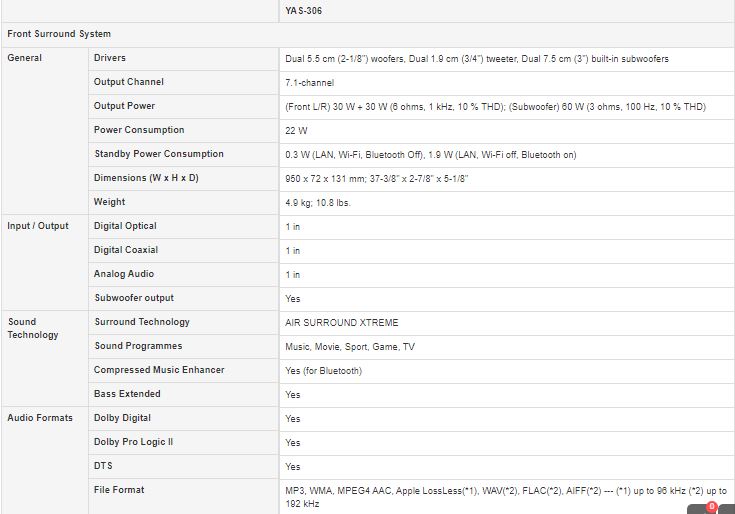Select the Output Power specification text

495,107
